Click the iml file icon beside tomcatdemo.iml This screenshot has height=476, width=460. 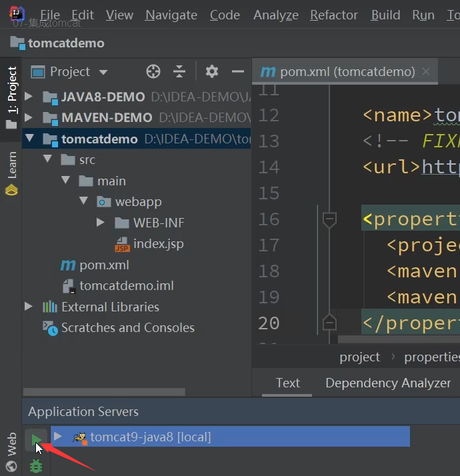69,286
